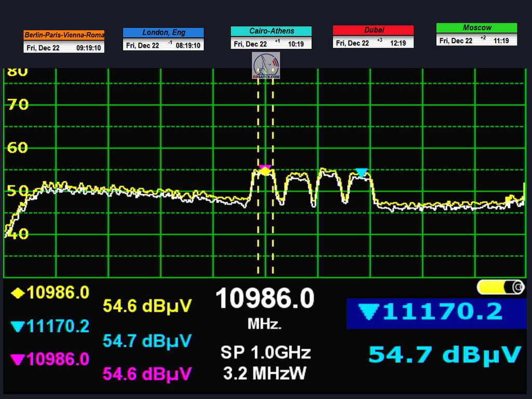
Task: Click the cyan triangle icon beside 11170.2 in the left list
Action: tap(18, 326)
